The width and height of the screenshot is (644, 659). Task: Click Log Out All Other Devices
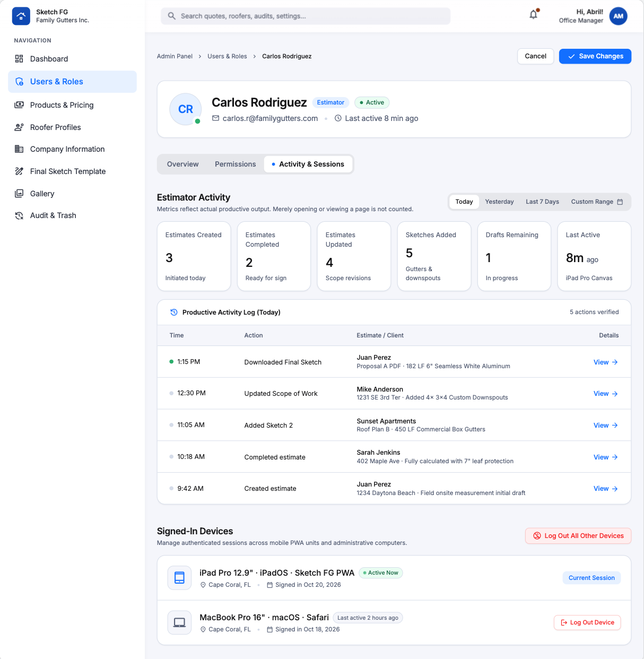pyautogui.click(x=578, y=536)
